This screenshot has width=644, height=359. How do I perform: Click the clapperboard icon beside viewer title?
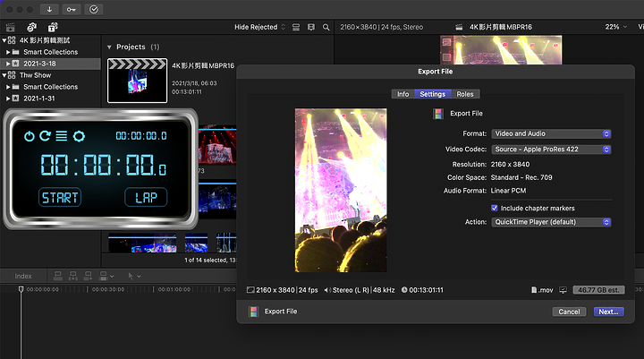coord(459,27)
